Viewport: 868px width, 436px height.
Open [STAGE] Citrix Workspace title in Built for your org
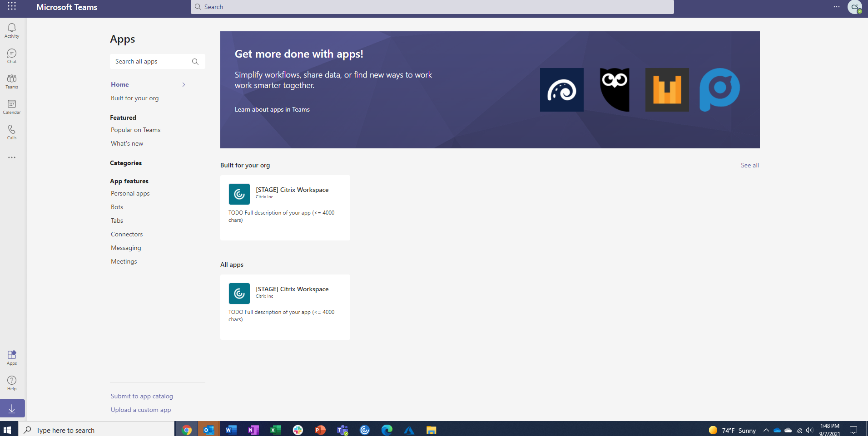(292, 190)
